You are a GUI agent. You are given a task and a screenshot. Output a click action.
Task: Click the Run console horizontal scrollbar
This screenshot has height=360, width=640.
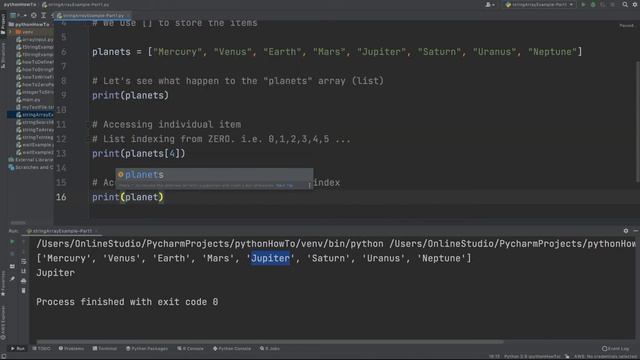coord(270,342)
